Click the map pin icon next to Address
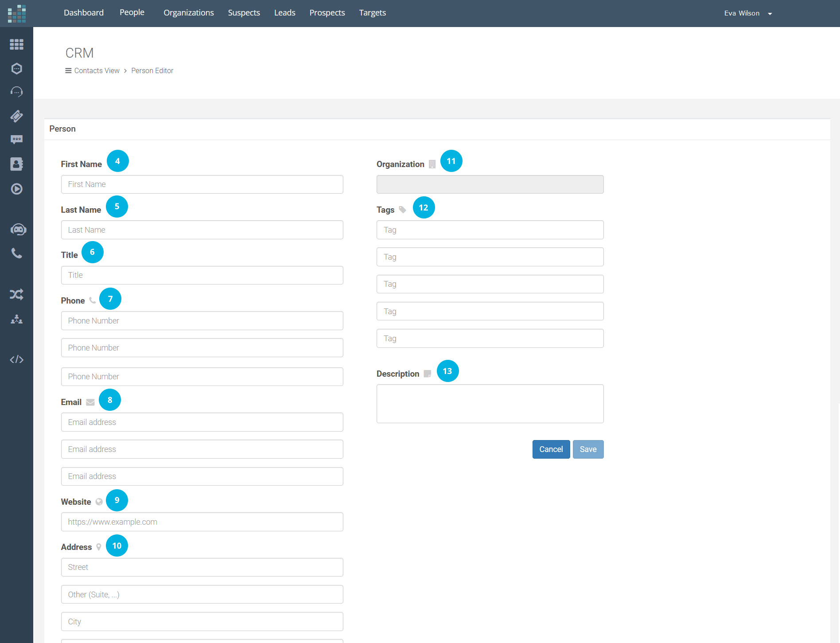This screenshot has width=840, height=643. pyautogui.click(x=99, y=547)
